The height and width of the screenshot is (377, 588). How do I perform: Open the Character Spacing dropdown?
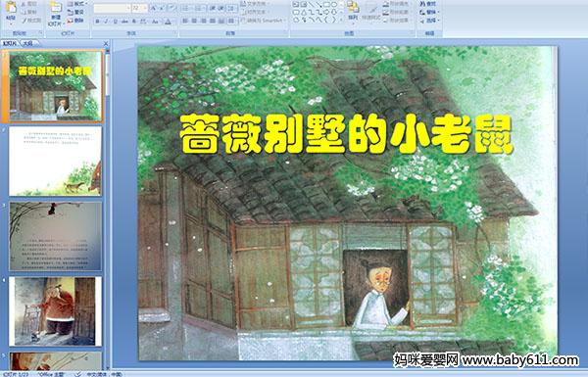click(x=143, y=22)
